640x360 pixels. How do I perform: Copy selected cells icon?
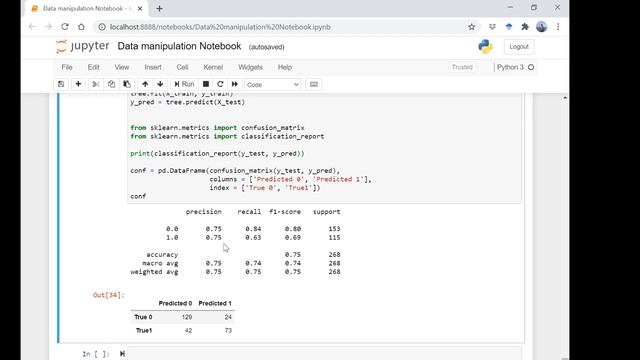tap(111, 84)
